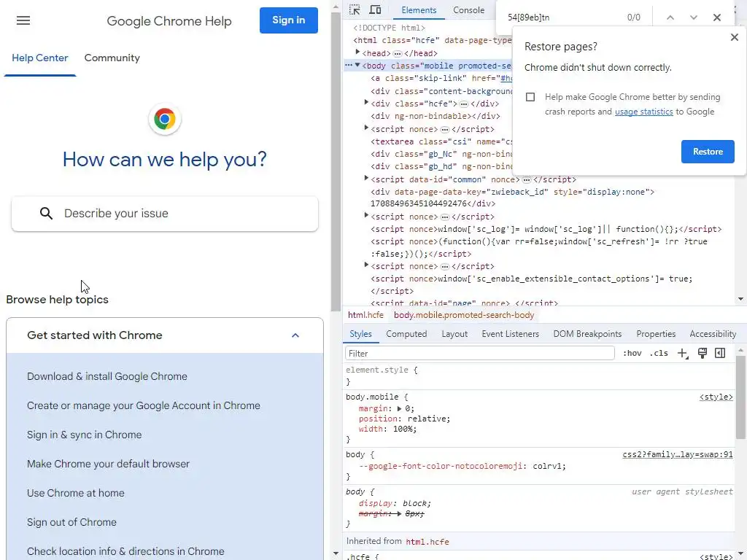Click ellipsis in div hcfe element
This screenshot has height=560, width=747.
[x=463, y=104]
